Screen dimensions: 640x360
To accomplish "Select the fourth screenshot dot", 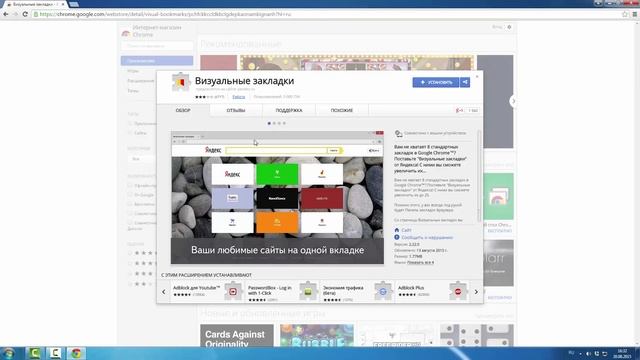I will (x=284, y=123).
